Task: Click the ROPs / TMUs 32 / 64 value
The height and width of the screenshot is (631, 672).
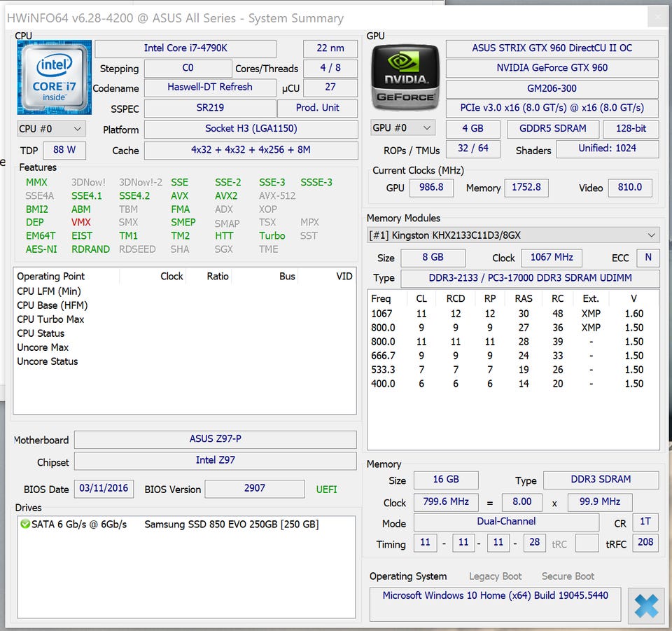Action: click(x=472, y=148)
